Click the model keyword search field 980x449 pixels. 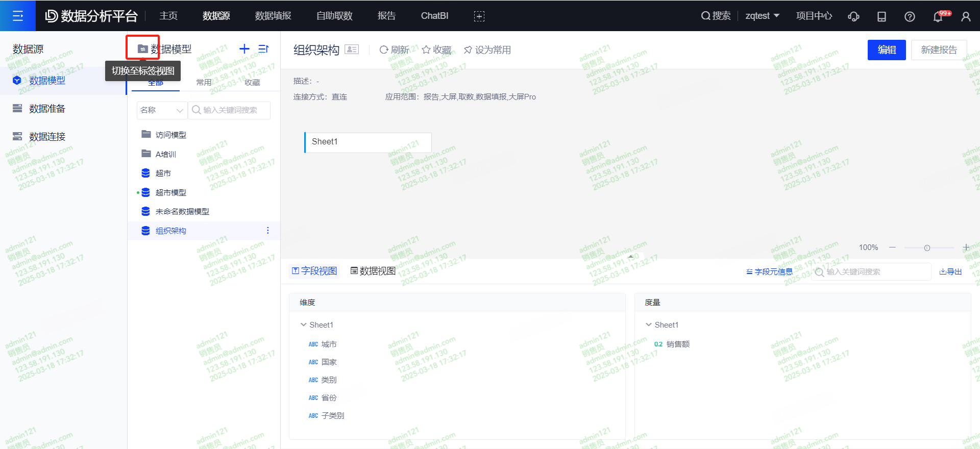tap(230, 110)
